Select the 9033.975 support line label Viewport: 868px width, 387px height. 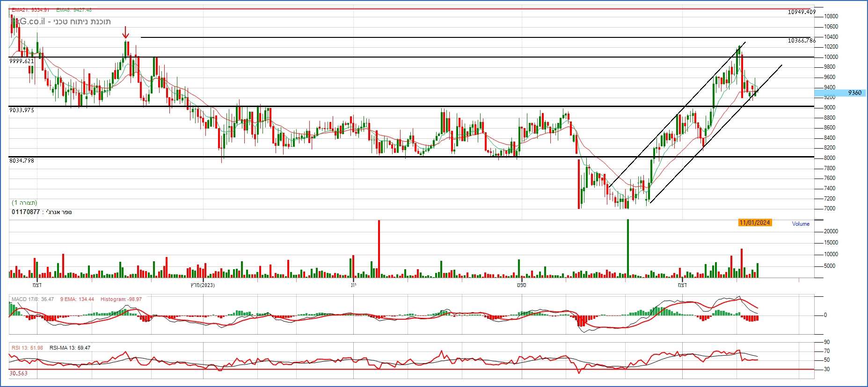22,110
